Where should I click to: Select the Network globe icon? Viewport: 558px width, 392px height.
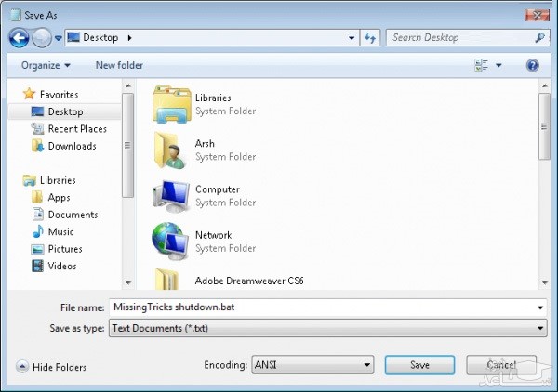(171, 241)
